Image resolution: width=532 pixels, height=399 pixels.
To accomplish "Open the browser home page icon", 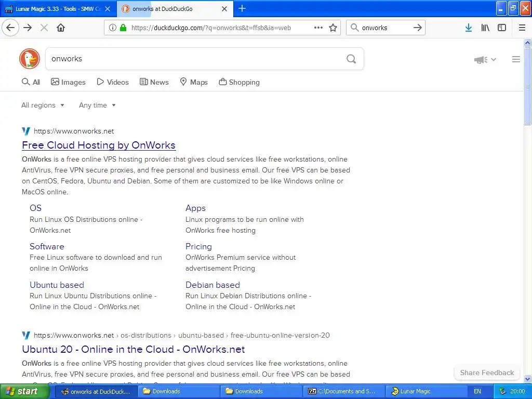I will click(61, 28).
